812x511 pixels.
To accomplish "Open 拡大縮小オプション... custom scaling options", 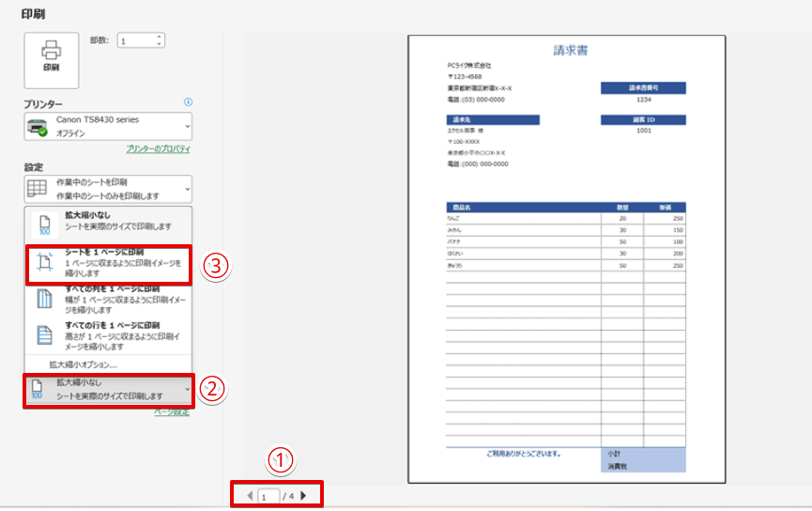I will click(84, 364).
